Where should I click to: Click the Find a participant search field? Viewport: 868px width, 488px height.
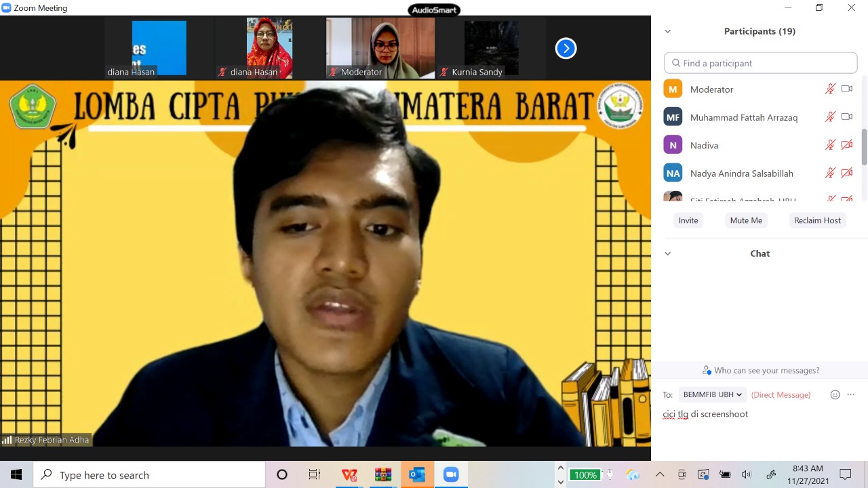tap(761, 63)
